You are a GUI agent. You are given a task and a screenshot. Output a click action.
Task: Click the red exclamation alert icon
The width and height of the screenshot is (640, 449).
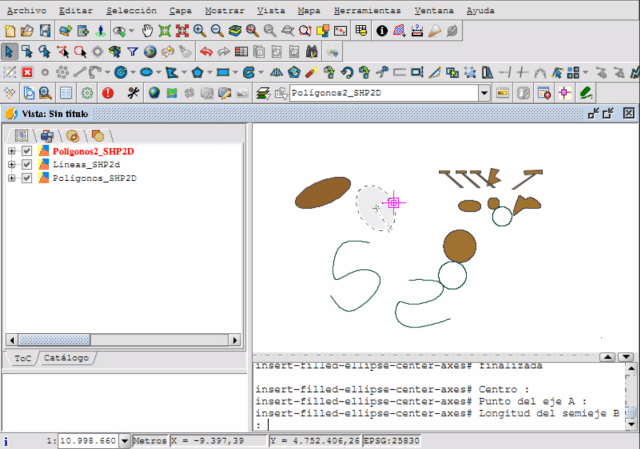[x=108, y=92]
